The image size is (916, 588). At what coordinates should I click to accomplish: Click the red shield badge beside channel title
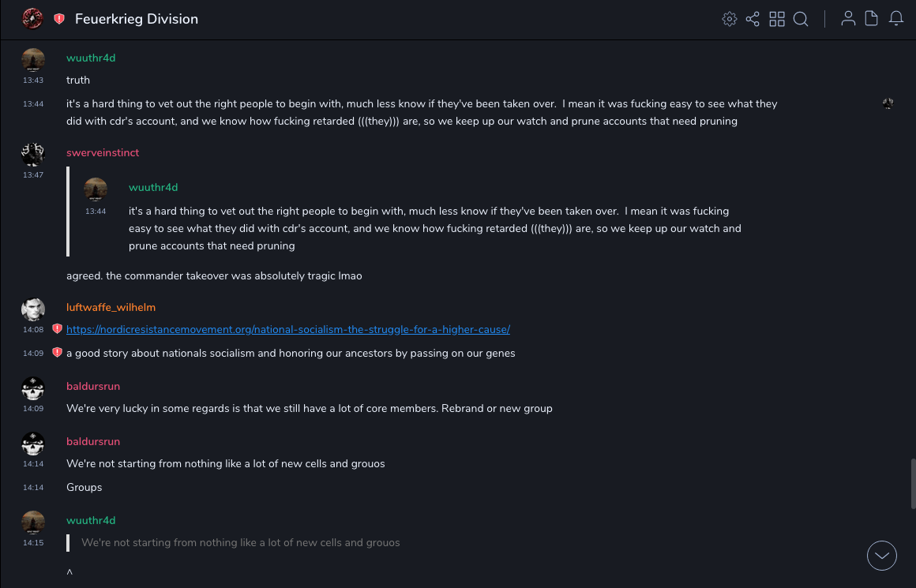coord(59,19)
